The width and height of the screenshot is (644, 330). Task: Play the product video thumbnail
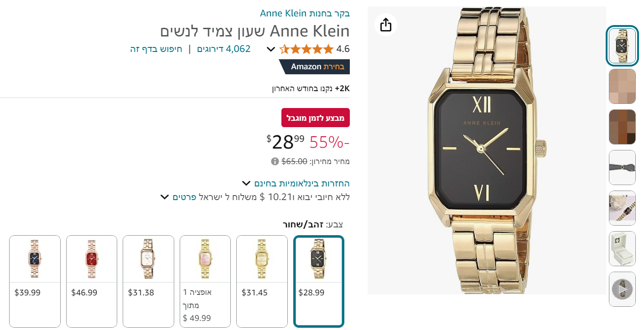[x=622, y=289]
